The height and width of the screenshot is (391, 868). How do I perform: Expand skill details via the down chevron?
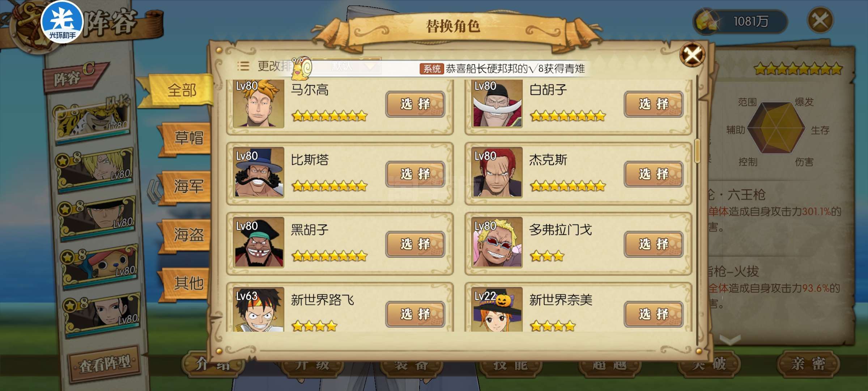click(x=730, y=340)
